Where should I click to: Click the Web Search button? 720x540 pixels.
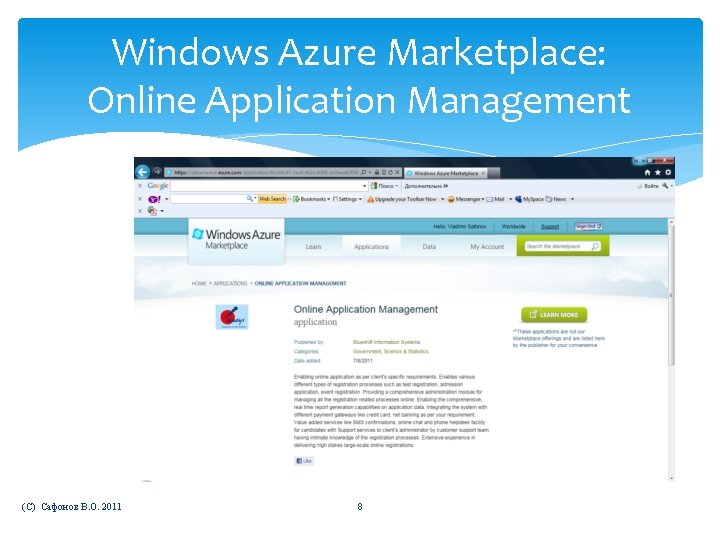[272, 199]
